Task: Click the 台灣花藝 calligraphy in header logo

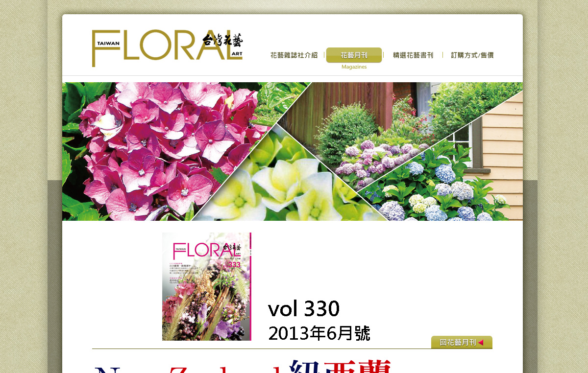Action: (222, 40)
